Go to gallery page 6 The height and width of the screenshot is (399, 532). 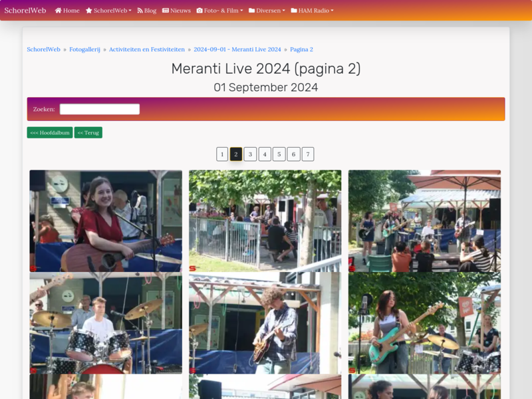(293, 154)
